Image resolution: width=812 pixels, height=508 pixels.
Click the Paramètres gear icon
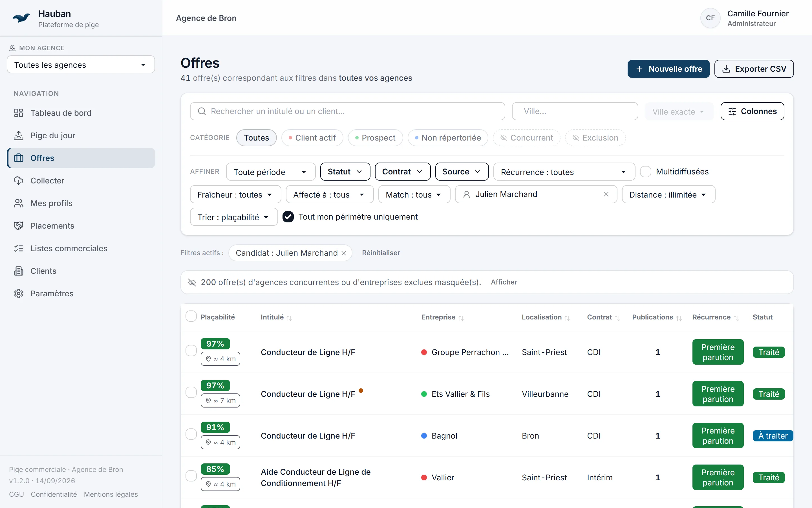point(18,293)
